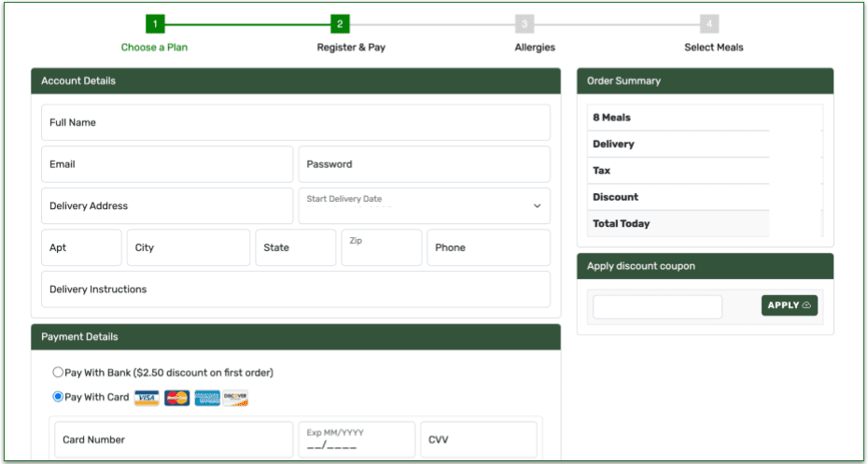Click step 3 Allergies

[525, 24]
